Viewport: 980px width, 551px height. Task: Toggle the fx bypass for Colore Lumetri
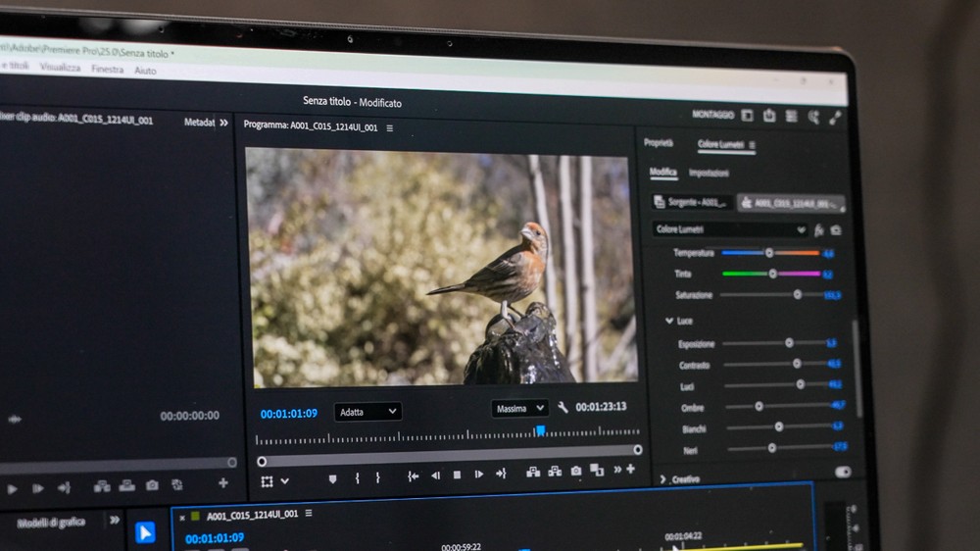click(818, 230)
